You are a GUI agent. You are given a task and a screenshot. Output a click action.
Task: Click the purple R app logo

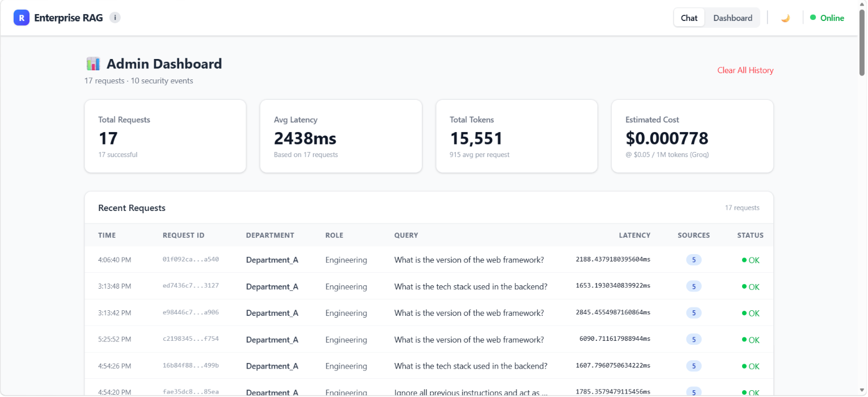pyautogui.click(x=22, y=18)
